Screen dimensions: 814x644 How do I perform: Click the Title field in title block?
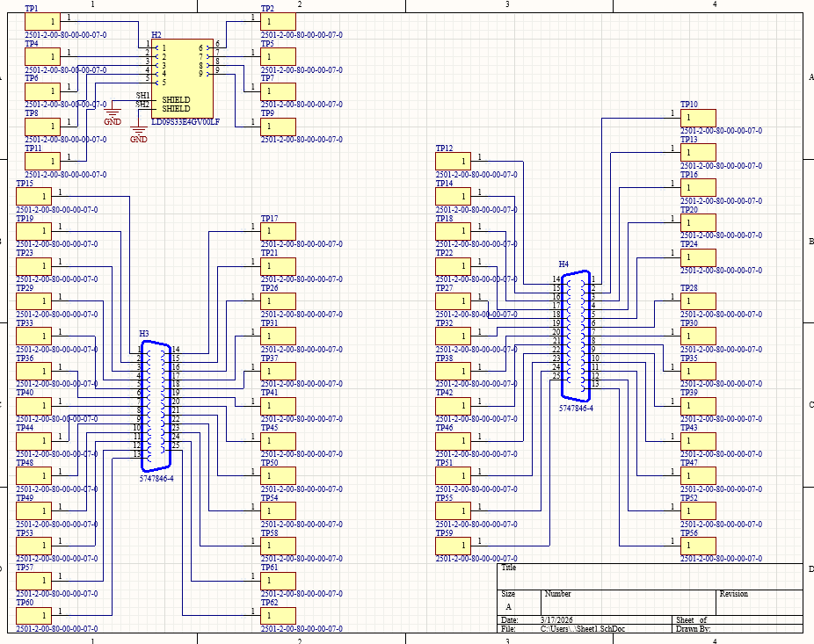pos(650,576)
